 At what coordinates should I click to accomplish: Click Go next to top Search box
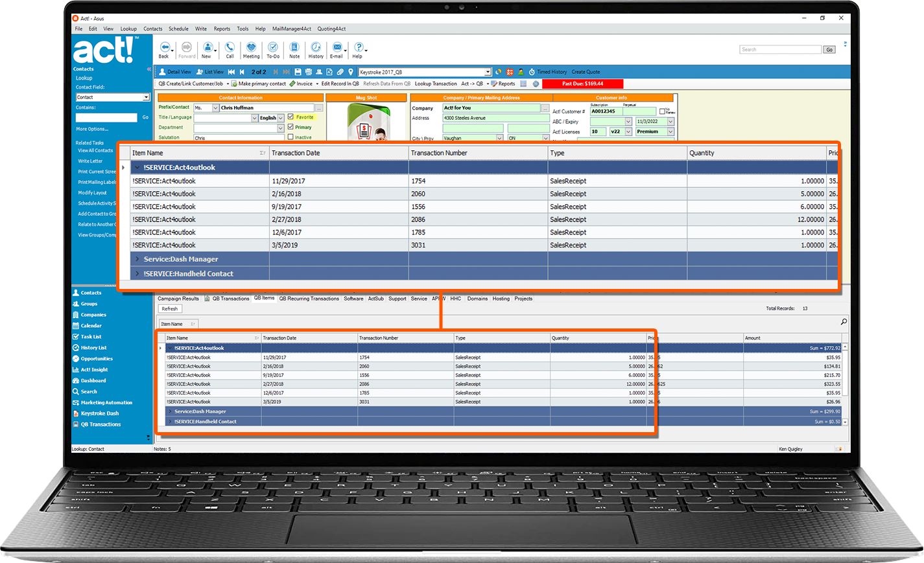coord(829,49)
